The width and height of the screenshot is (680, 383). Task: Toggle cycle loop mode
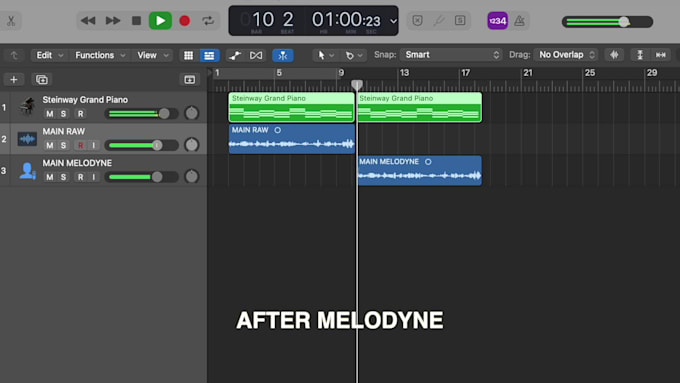tap(208, 20)
